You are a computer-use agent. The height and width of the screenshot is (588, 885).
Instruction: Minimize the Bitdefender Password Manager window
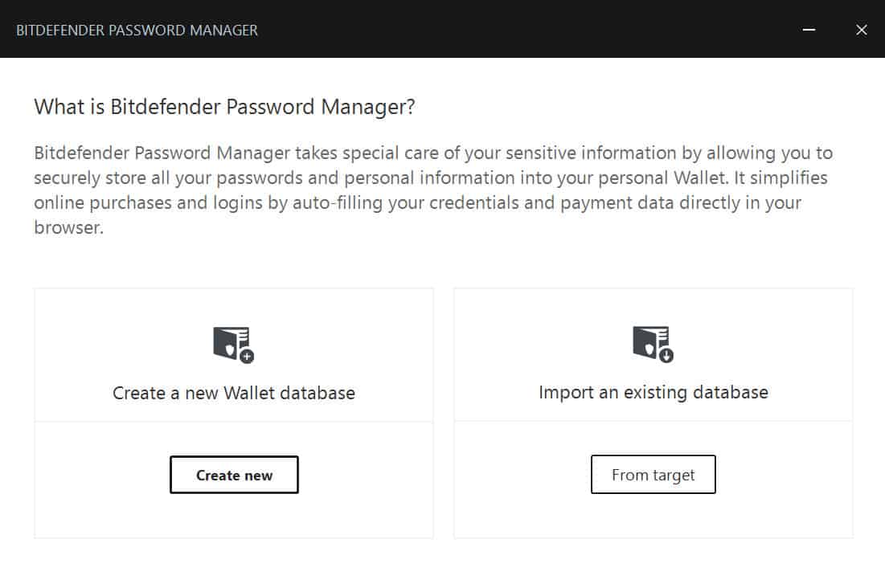pyautogui.click(x=809, y=30)
